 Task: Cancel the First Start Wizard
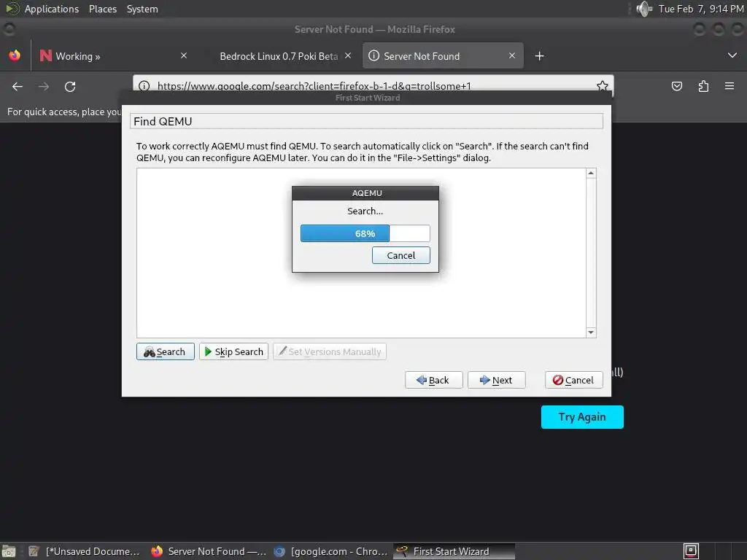pyautogui.click(x=573, y=380)
